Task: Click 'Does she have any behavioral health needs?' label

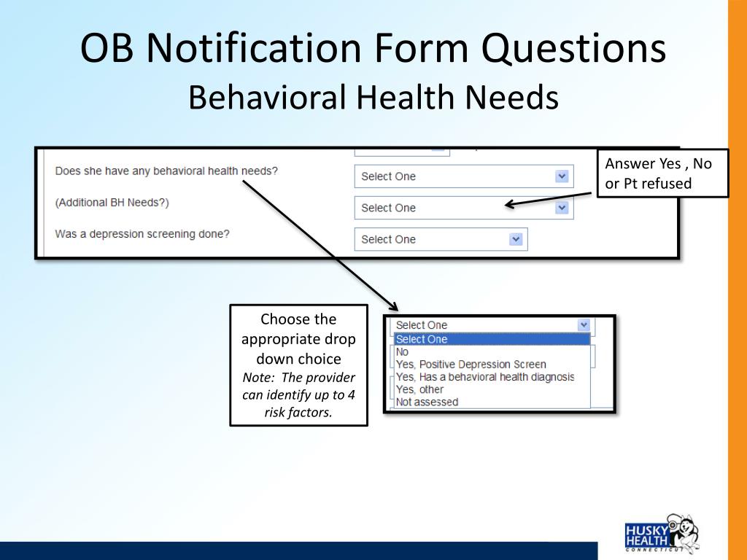Action: tap(166, 171)
